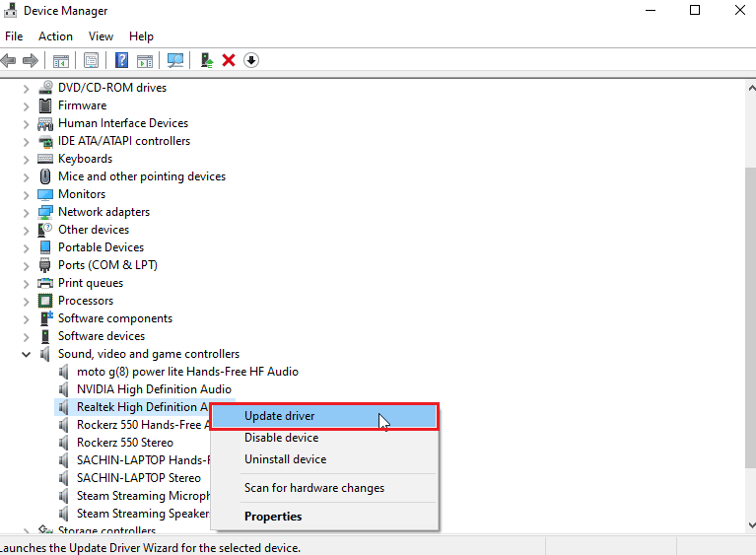Select NVIDIA High Definition Audio device

(x=154, y=389)
